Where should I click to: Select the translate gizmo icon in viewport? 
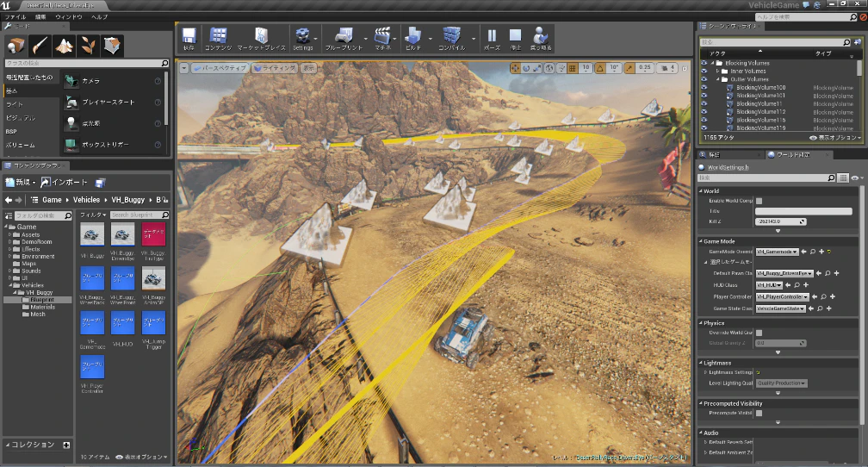point(515,68)
